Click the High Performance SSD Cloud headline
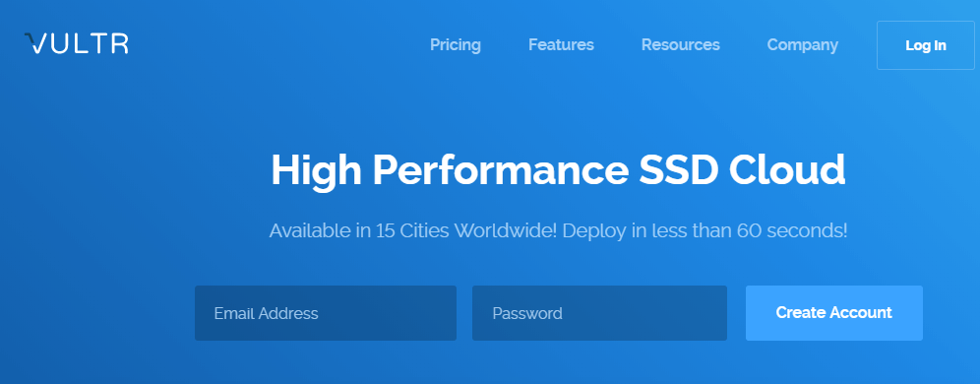 coord(558,170)
